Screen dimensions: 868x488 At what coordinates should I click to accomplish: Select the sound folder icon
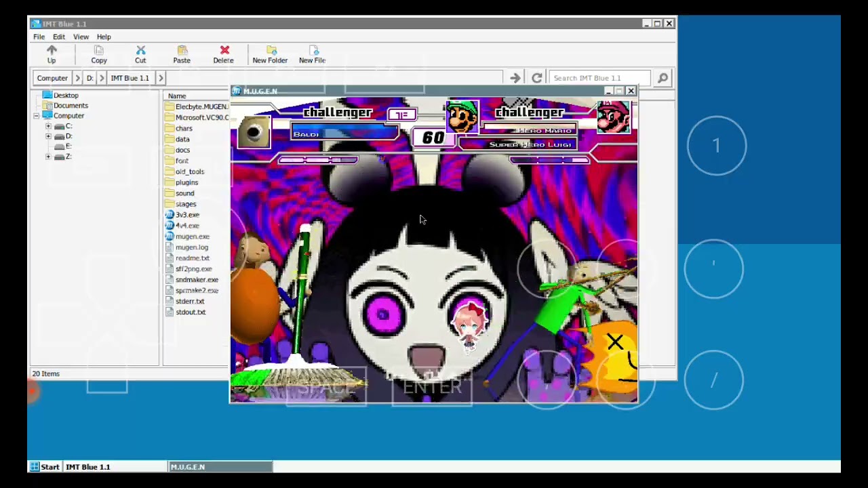tap(170, 193)
